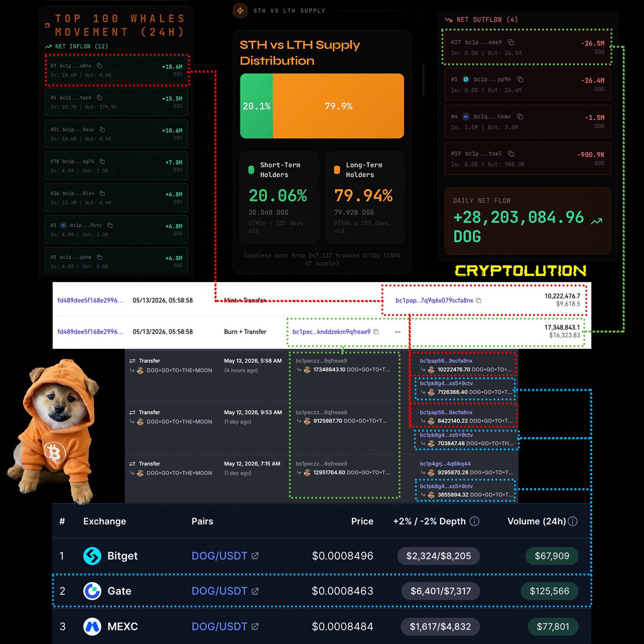Copy the bc1pec...knddzekm9qfreae9 address
The width and height of the screenshot is (644, 644).
pyautogui.click(x=376, y=332)
